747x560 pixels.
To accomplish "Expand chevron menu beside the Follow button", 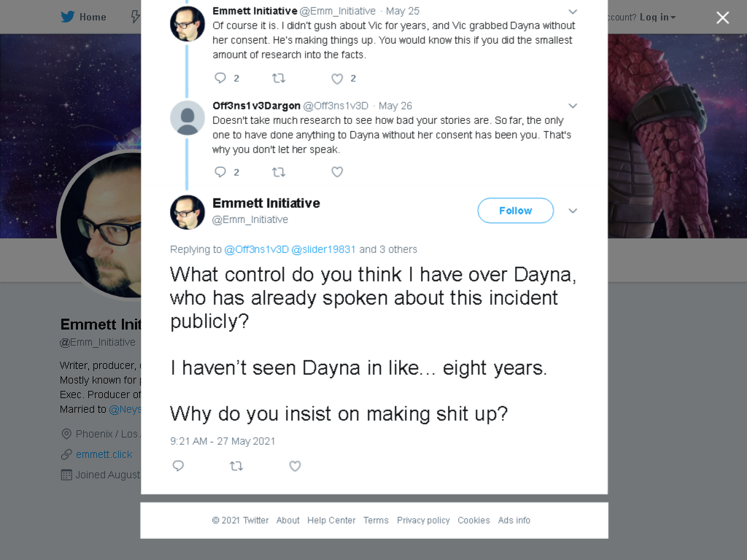I will coord(573,211).
